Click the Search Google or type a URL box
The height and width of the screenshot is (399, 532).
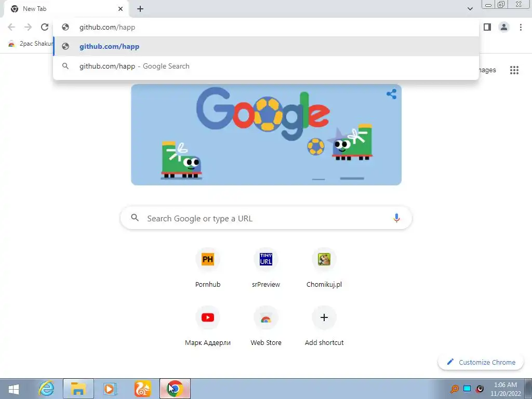[x=266, y=218]
